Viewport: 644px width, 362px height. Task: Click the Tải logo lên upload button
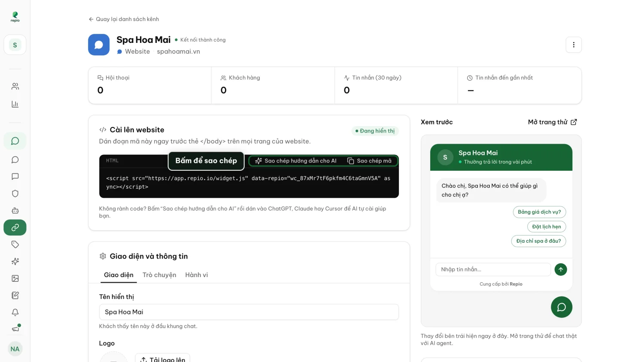163,359
